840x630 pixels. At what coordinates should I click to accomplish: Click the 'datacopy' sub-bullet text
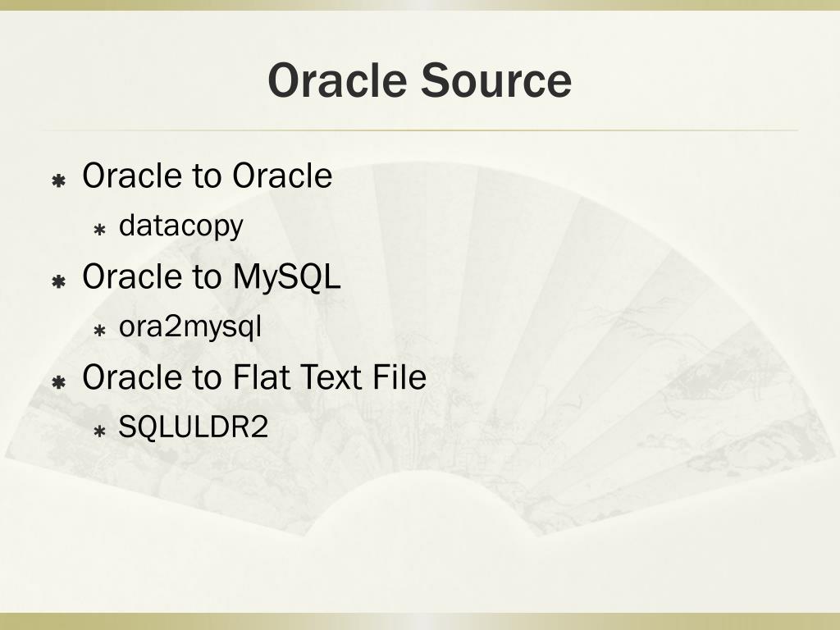click(x=181, y=226)
